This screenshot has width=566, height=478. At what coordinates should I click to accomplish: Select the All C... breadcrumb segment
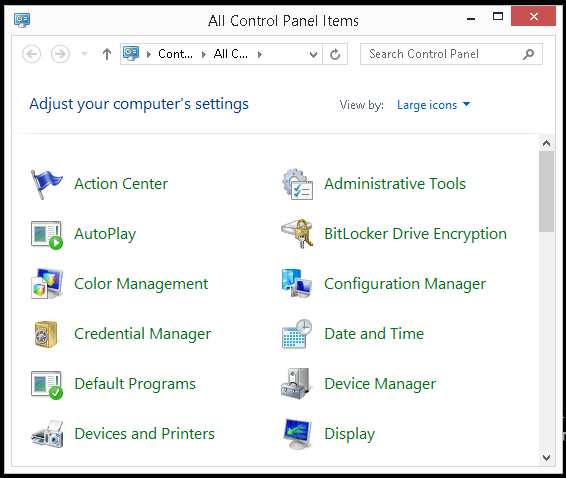pyautogui.click(x=231, y=54)
